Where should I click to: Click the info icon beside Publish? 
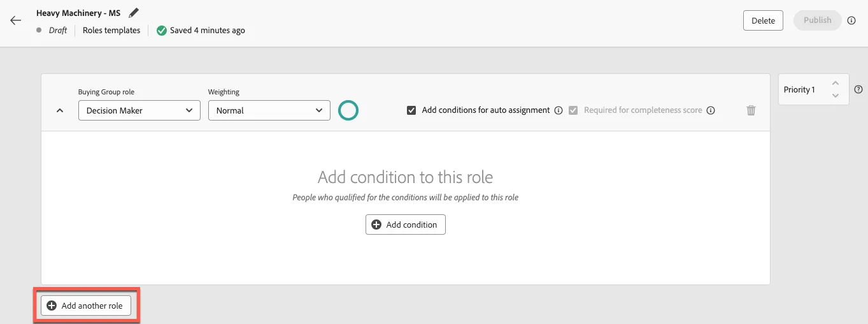[851, 20]
